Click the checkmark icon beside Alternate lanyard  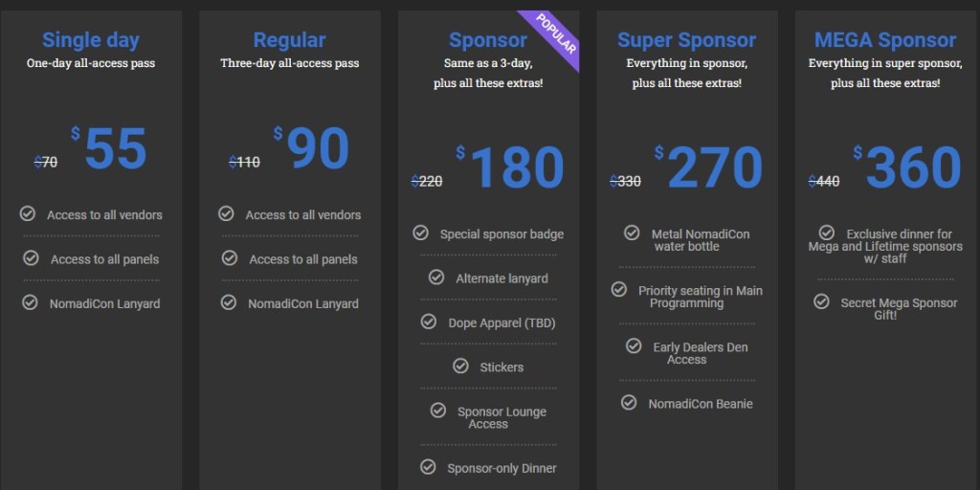coord(436,278)
